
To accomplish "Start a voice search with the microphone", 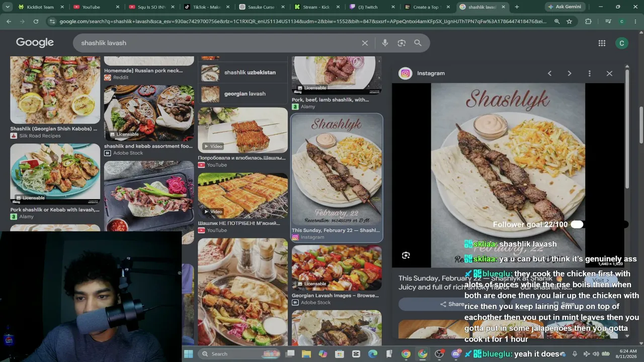I will (385, 43).
